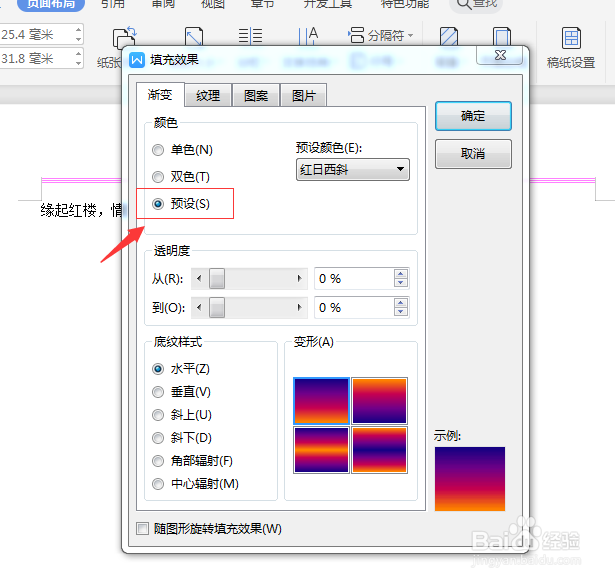This screenshot has height=581, width=615.
Task: Switch to the 渐变 gradient tab
Action: point(160,95)
